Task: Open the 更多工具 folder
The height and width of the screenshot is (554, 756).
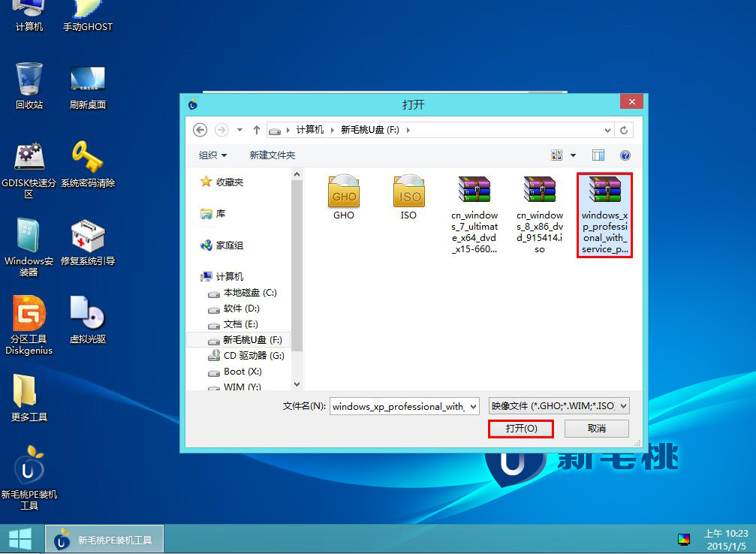Action: pyautogui.click(x=29, y=399)
